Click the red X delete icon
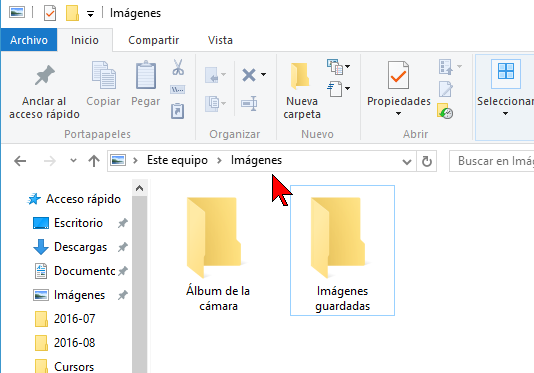Image resolution: width=534 pixels, height=373 pixels. pyautogui.click(x=249, y=75)
